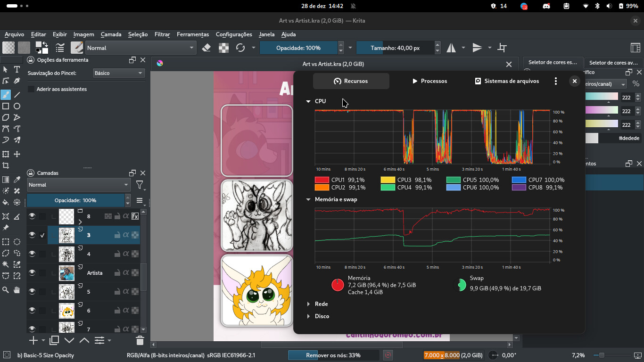Viewport: 644px width, 362px height.
Task: Switch to the Processos tab
Action: pos(429,81)
